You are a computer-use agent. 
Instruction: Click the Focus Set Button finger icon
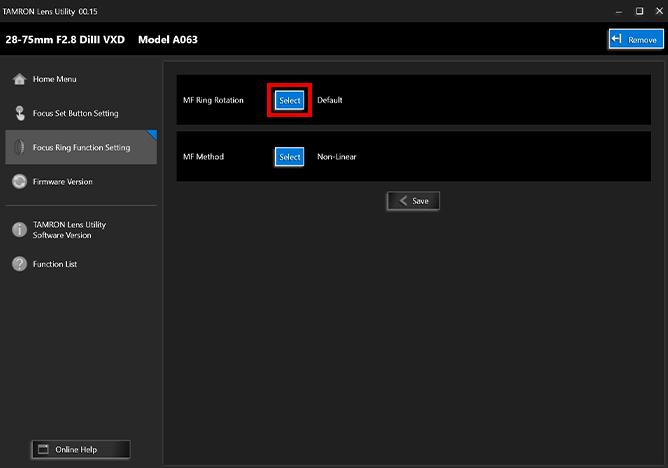tap(19, 113)
